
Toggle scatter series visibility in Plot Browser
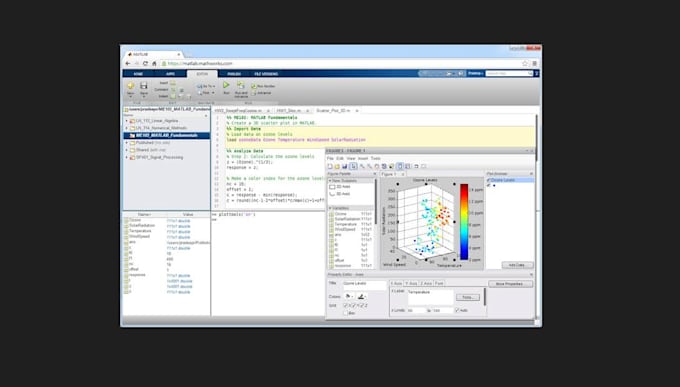(x=489, y=185)
